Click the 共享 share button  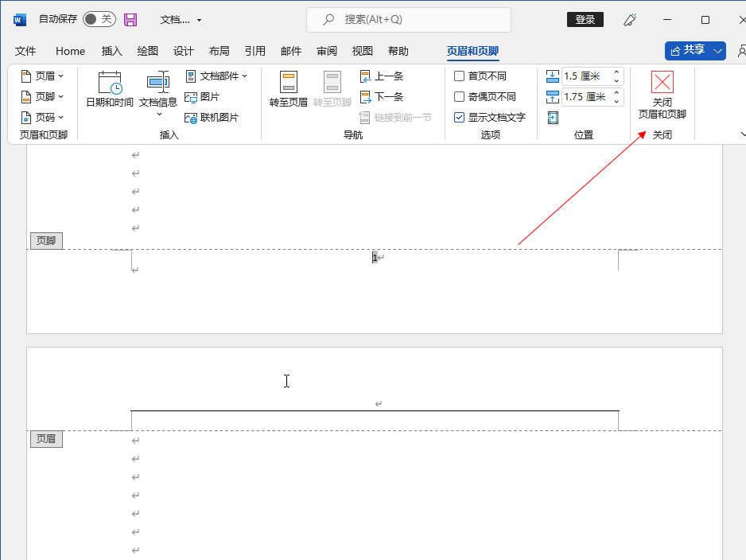click(688, 50)
